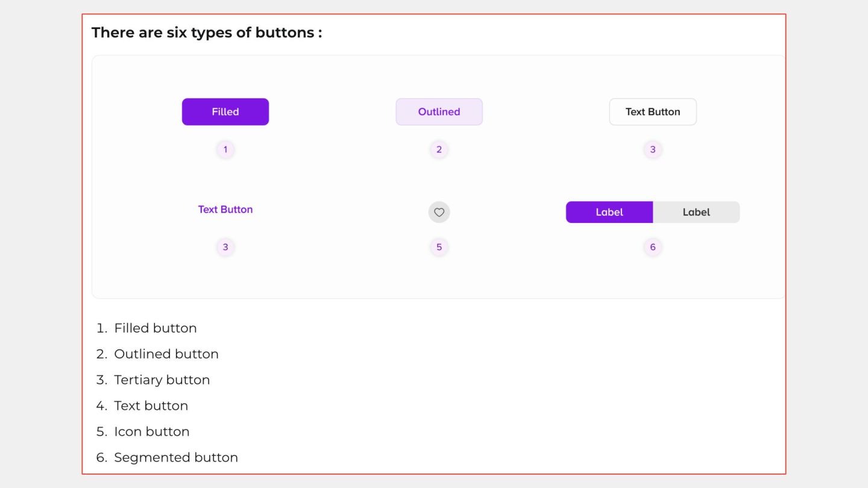Click list entry number 4 'Text button'
868x488 pixels.
click(x=151, y=406)
